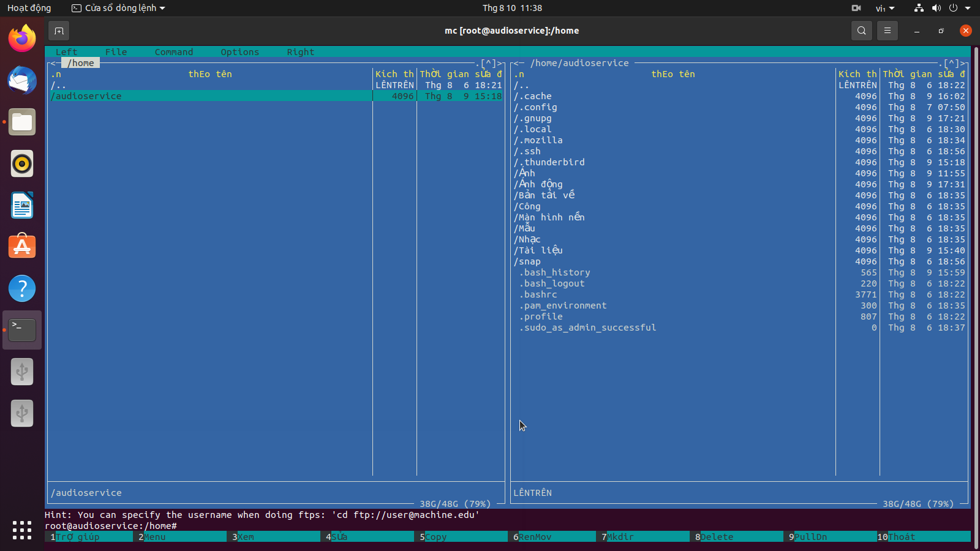Click the 6 RenMov function key button
The image size is (980, 551).
click(x=554, y=537)
